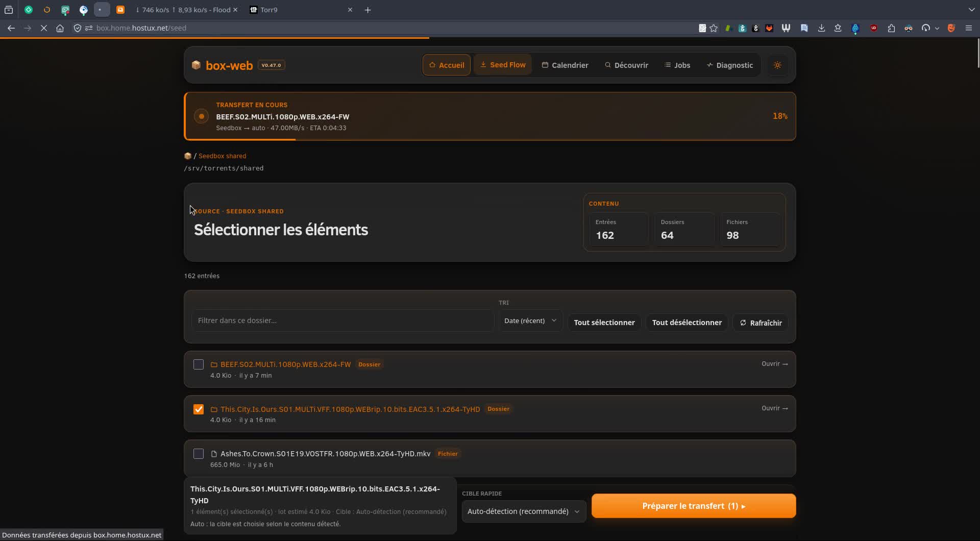Open the BEEF.S02 folder via Ouvrir

click(774, 364)
